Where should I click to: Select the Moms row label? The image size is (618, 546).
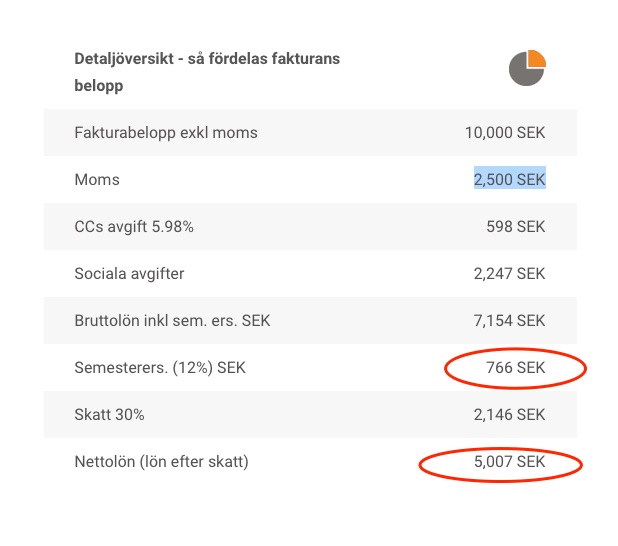[x=97, y=180]
